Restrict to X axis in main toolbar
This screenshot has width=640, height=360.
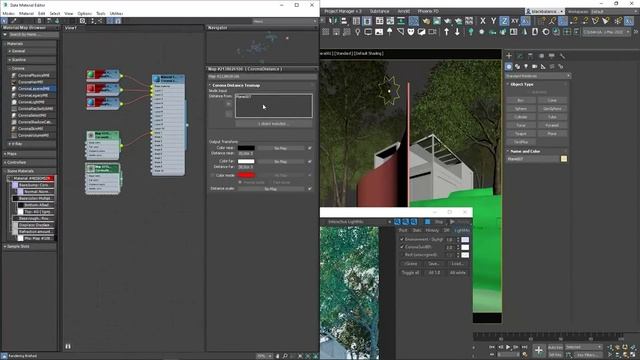(x=483, y=20)
